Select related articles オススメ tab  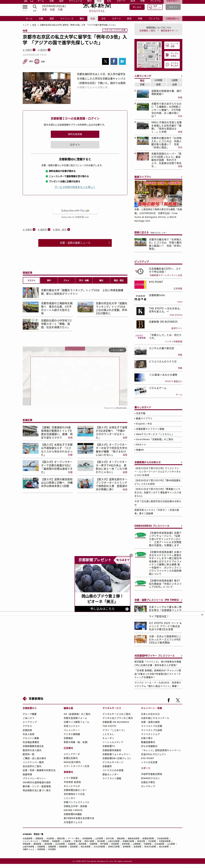31,280
